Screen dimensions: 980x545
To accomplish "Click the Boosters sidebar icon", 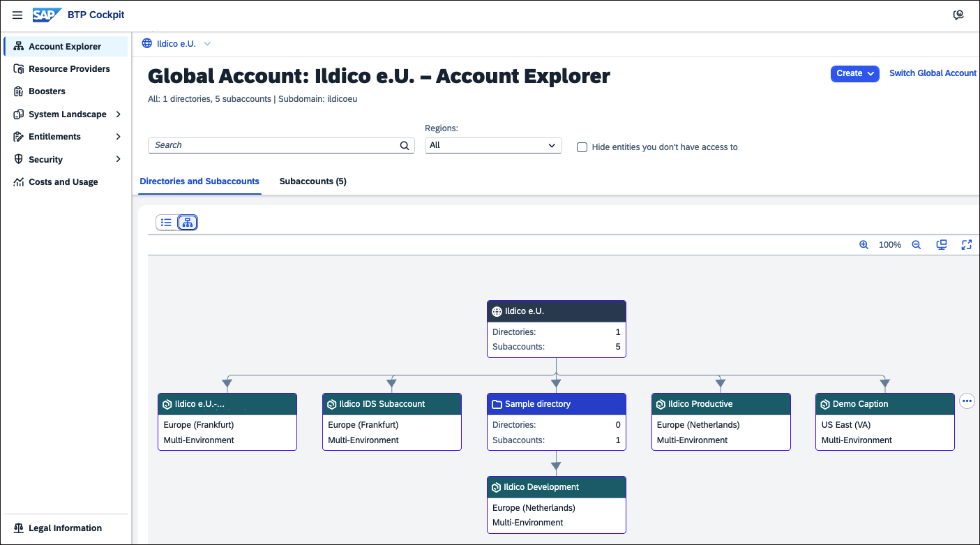I will click(19, 91).
